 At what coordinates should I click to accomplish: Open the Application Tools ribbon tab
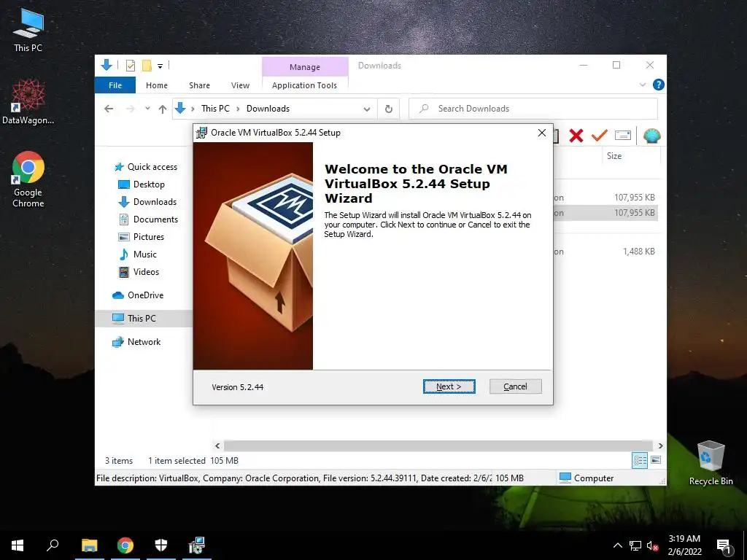click(x=304, y=85)
